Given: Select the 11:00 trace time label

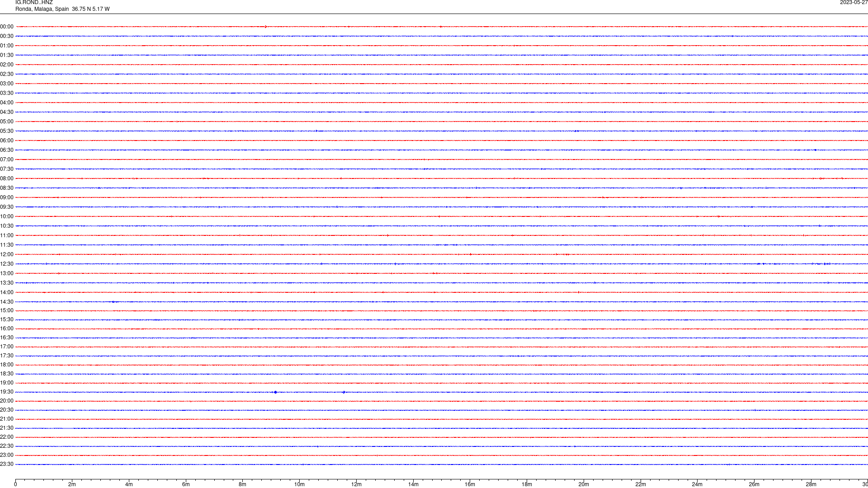Looking at the screenshot, I should coord(7,235).
